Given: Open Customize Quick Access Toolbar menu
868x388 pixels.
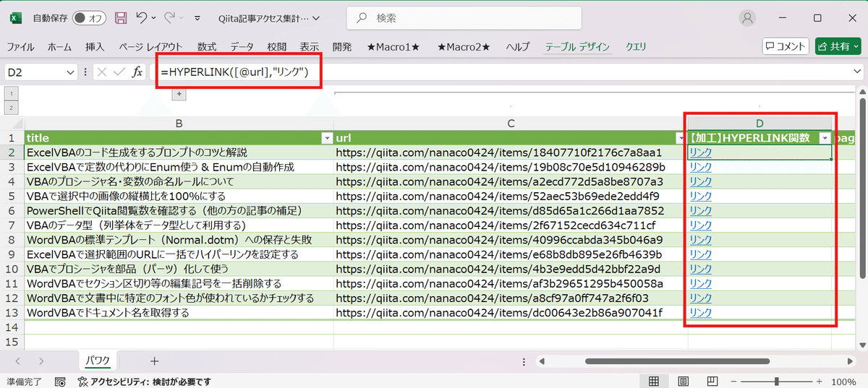Looking at the screenshot, I should tap(199, 18).
